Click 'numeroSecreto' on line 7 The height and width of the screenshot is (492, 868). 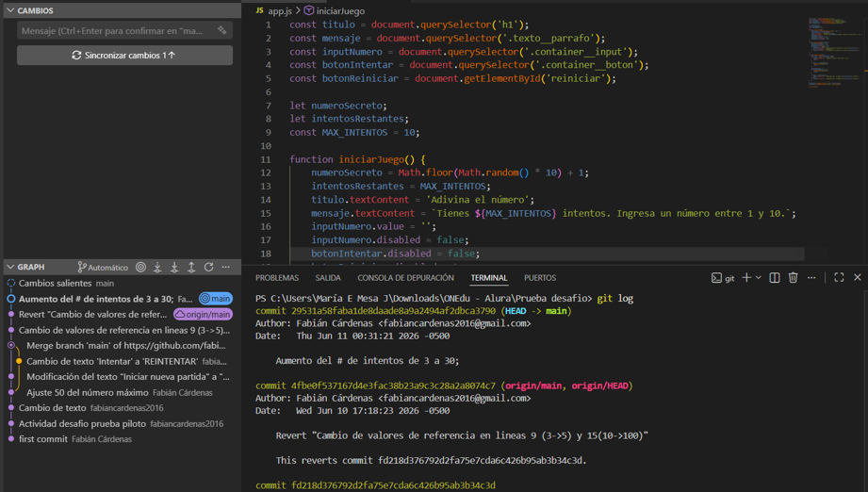pyautogui.click(x=347, y=106)
